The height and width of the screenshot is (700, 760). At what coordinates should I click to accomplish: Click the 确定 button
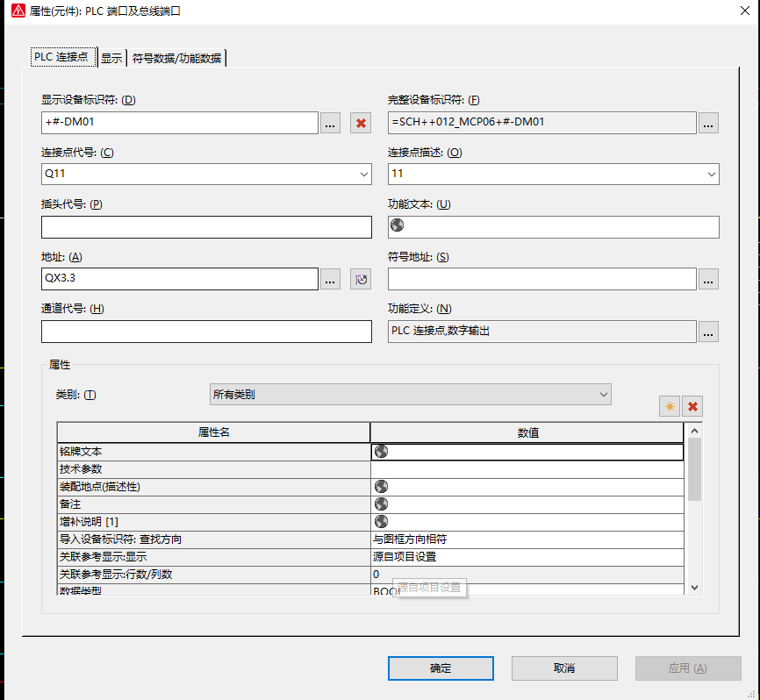441,668
